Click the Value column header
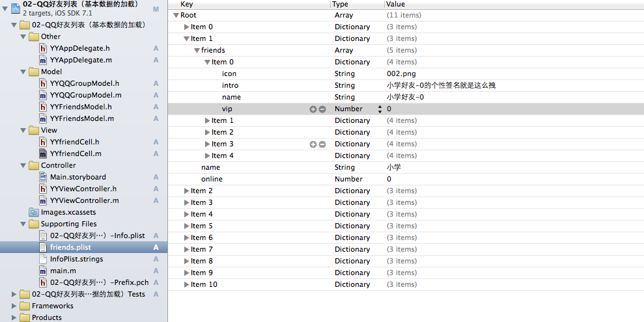Screen dimensions: 644x322 pos(508,4)
